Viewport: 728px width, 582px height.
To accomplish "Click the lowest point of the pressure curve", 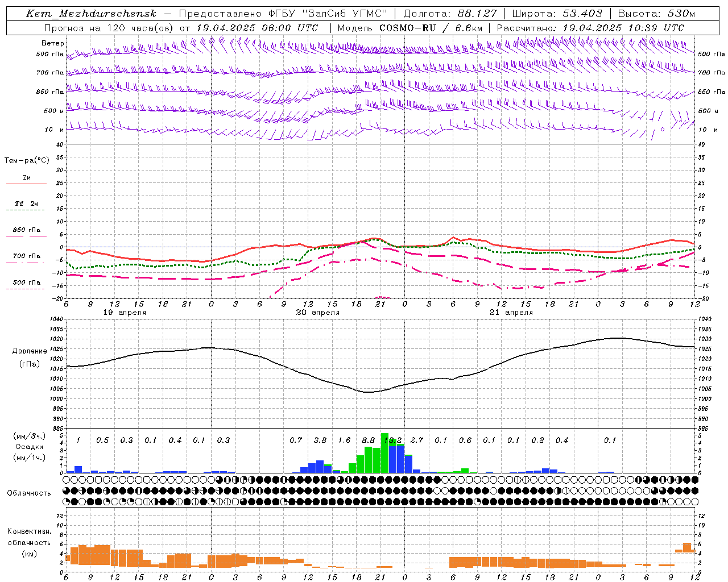I will (x=368, y=392).
